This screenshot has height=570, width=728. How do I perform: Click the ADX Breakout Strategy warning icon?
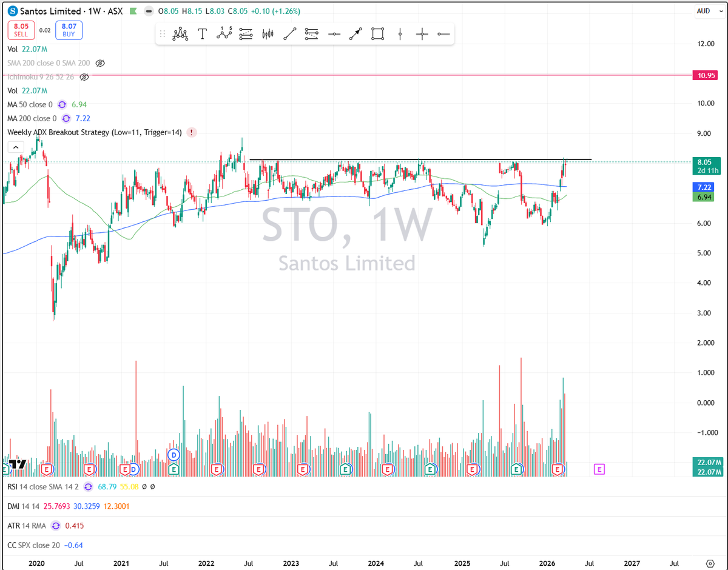pyautogui.click(x=192, y=132)
